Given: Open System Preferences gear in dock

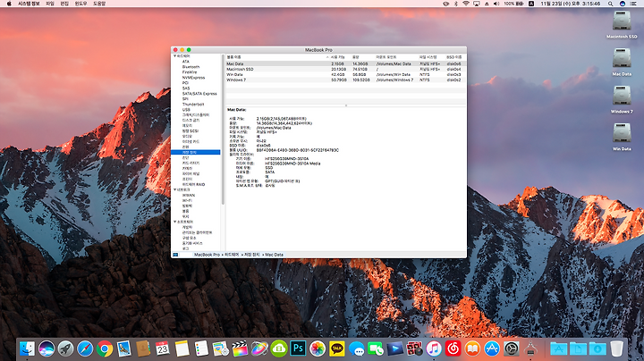Looking at the screenshot, I should 512,348.
